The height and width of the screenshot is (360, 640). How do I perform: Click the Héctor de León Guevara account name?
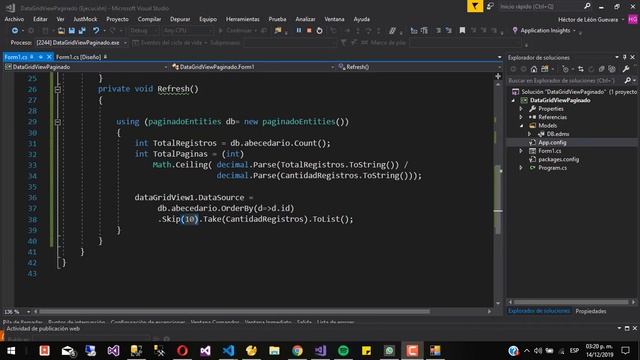tap(588, 20)
